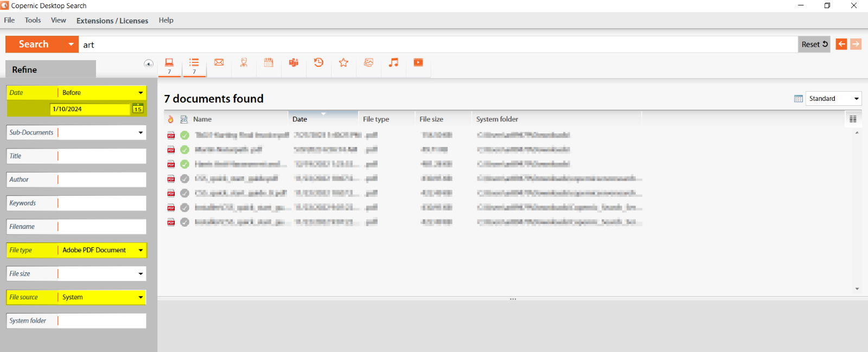Open the Extensions / Licenses menu

112,21
